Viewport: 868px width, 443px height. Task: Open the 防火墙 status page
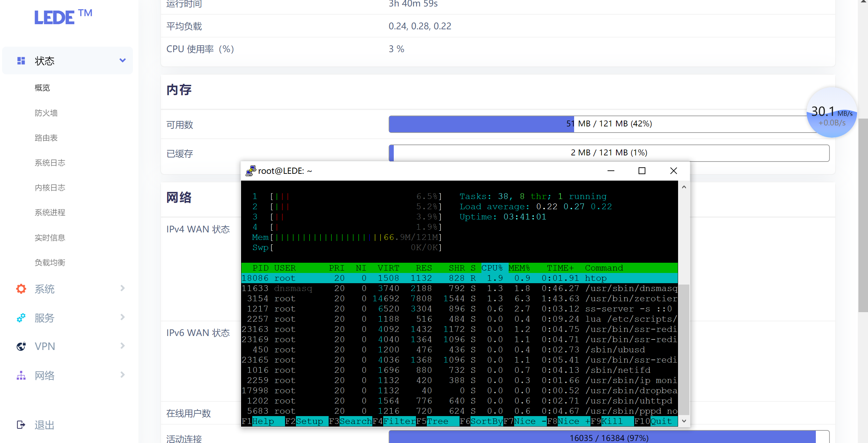tap(46, 113)
